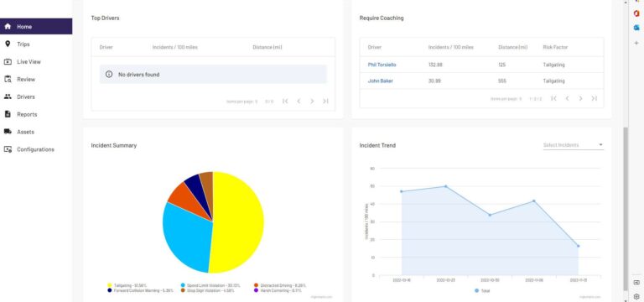Go to first page in Require Coaching table
644x302 pixels.
point(553,99)
